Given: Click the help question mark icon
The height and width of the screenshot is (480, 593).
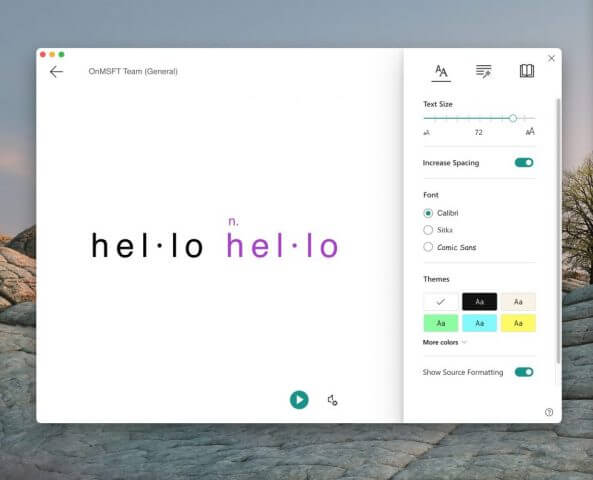Looking at the screenshot, I should click(x=549, y=412).
